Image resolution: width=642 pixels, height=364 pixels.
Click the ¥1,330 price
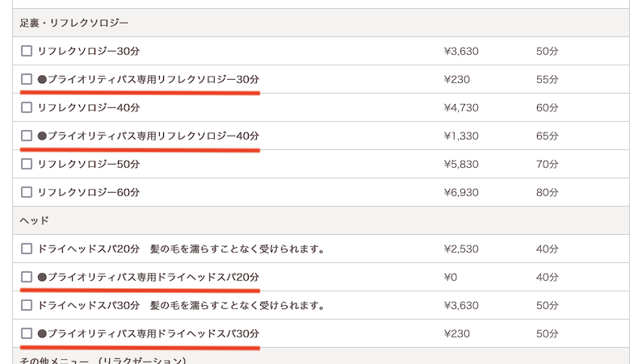[x=461, y=136]
